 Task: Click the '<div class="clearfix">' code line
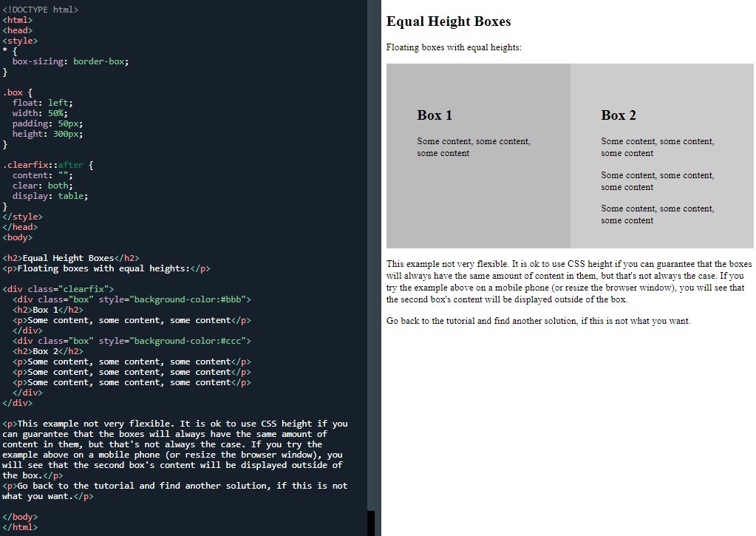pyautogui.click(x=58, y=288)
